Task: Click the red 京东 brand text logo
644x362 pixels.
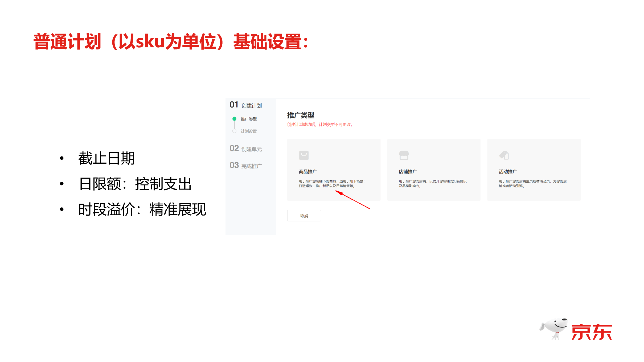Action: tap(591, 332)
